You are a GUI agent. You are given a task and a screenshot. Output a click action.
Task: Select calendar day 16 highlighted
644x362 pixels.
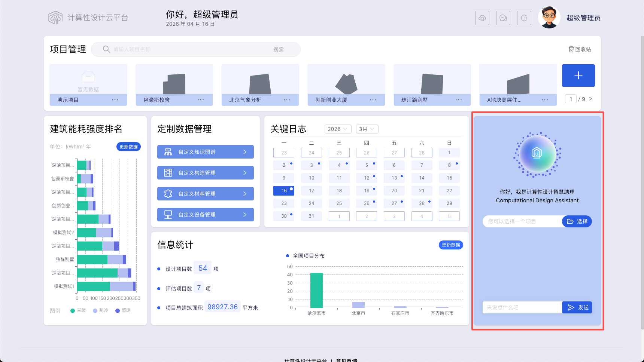(x=284, y=191)
